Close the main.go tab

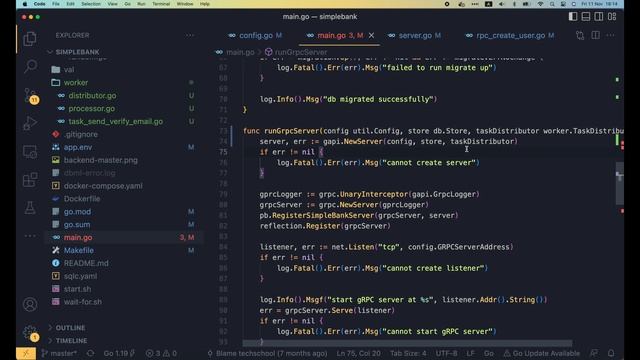(371, 36)
